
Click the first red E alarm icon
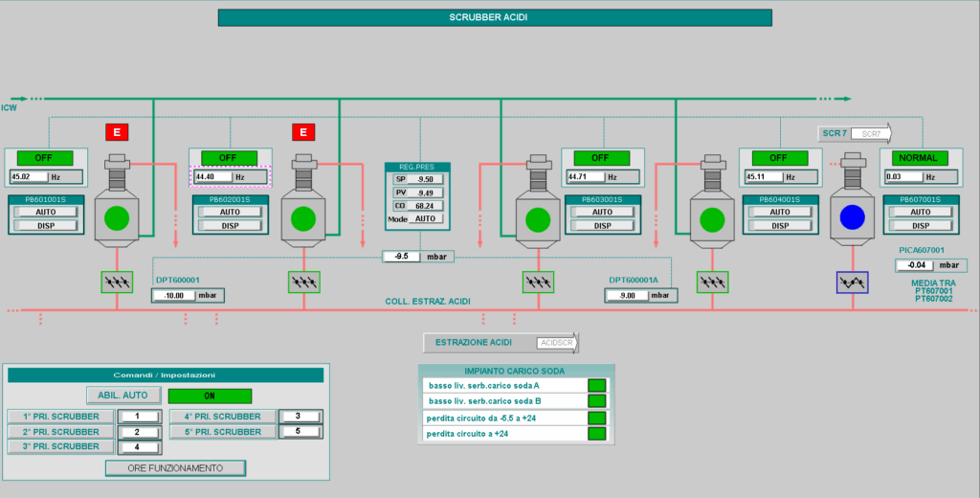117,132
